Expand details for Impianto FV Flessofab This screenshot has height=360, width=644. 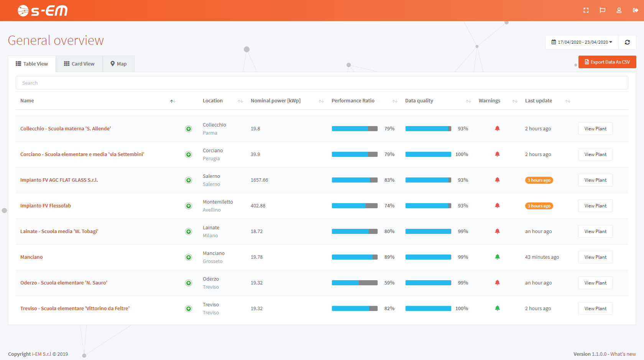(x=189, y=206)
